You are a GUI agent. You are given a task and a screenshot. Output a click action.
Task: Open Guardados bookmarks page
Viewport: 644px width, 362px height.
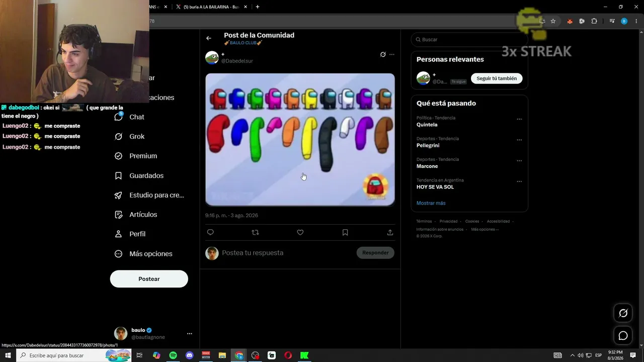(139, 175)
